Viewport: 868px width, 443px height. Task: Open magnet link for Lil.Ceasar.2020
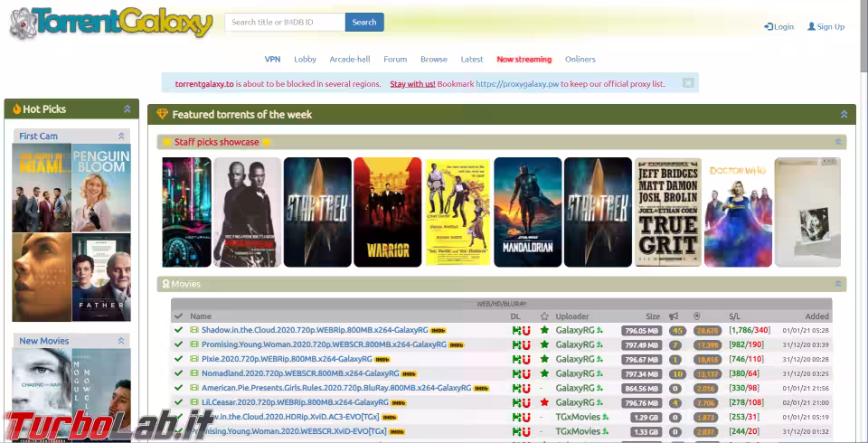[x=526, y=402]
